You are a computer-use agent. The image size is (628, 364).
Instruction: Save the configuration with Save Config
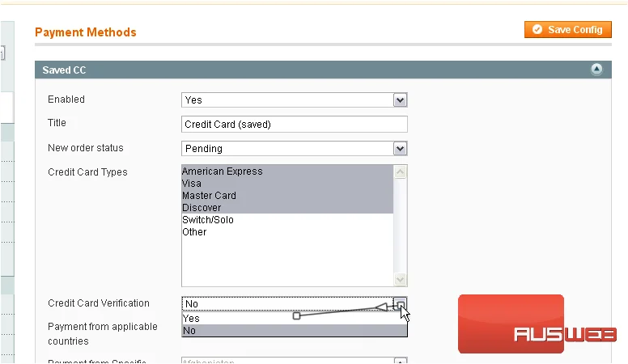tap(568, 30)
